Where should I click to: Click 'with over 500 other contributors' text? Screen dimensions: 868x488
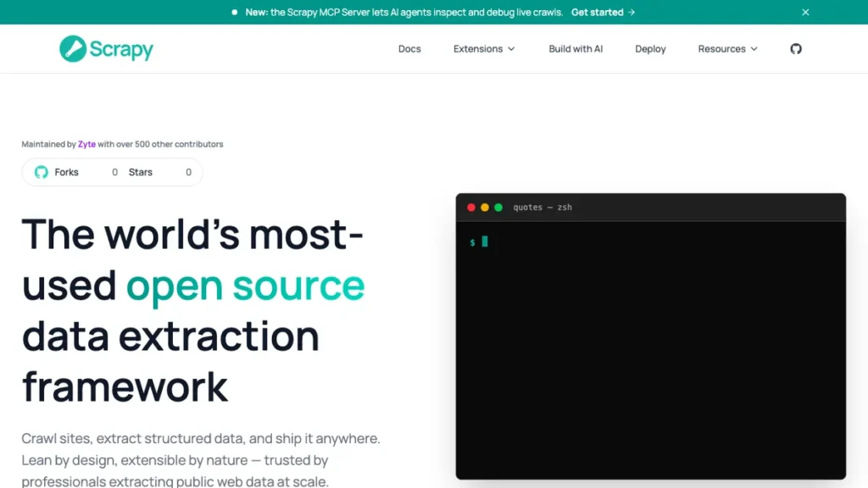tap(160, 144)
